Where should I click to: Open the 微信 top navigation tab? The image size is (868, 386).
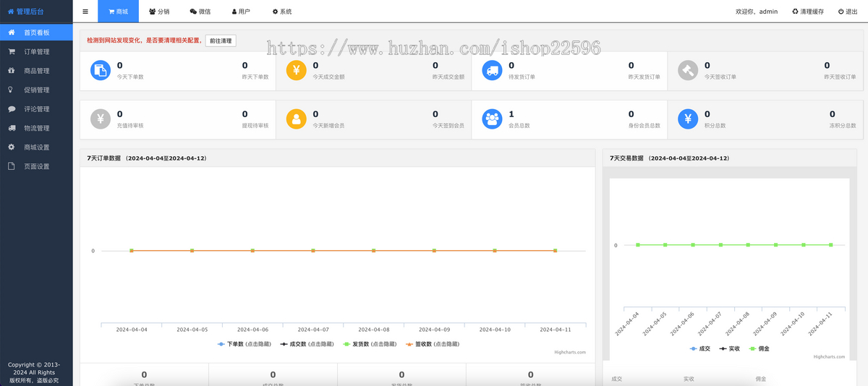coord(200,12)
